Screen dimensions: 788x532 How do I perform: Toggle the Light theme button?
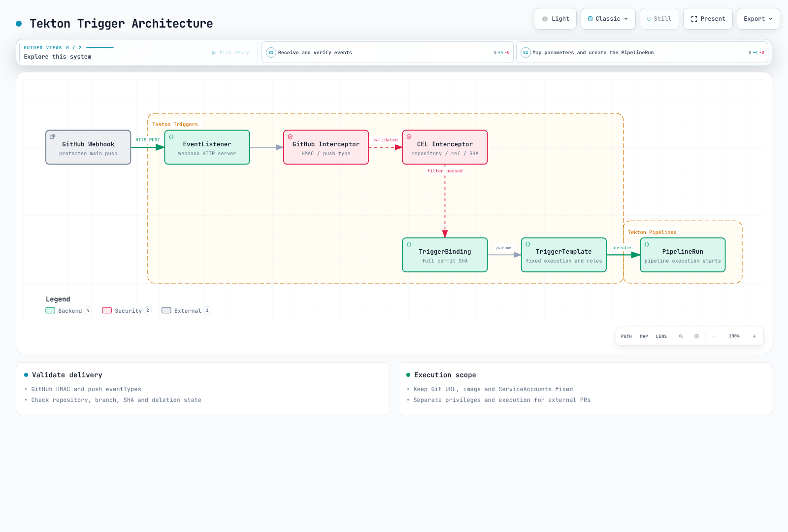click(555, 19)
